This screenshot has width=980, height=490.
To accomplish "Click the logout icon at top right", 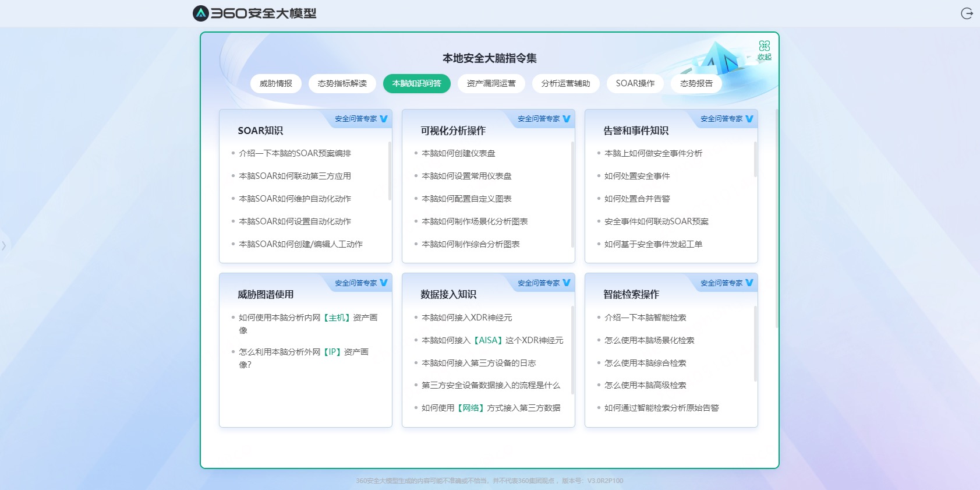I will tap(967, 13).
